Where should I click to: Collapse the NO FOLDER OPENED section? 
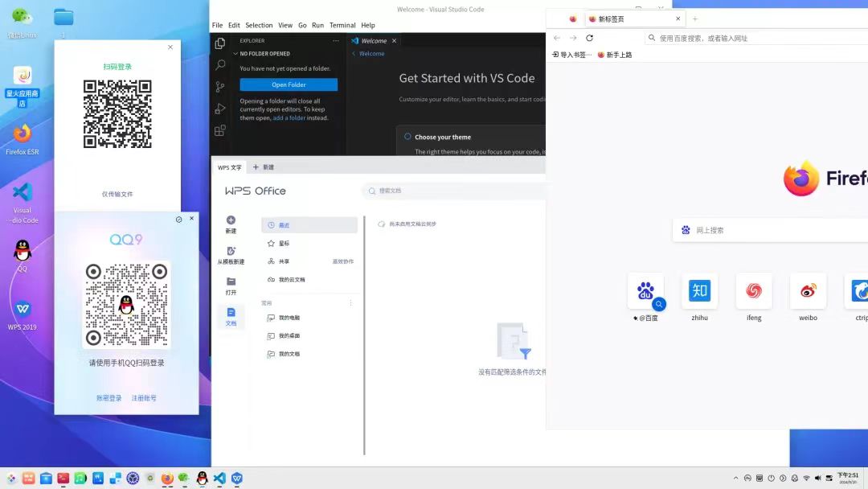pyautogui.click(x=261, y=54)
